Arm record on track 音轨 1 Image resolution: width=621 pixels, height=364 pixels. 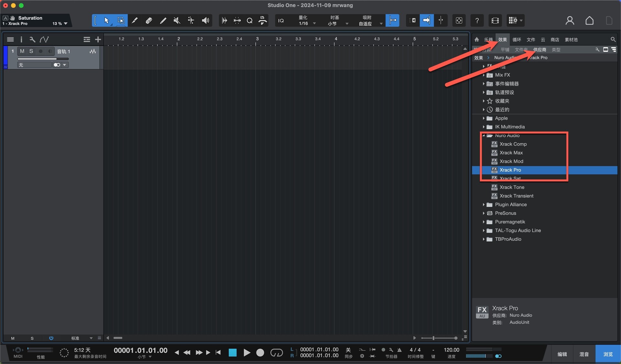coord(40,51)
